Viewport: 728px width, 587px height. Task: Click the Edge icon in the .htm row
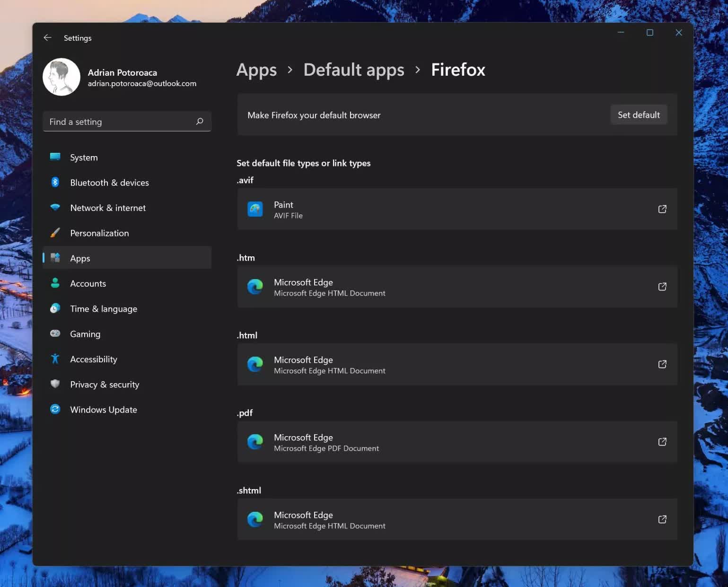click(255, 287)
